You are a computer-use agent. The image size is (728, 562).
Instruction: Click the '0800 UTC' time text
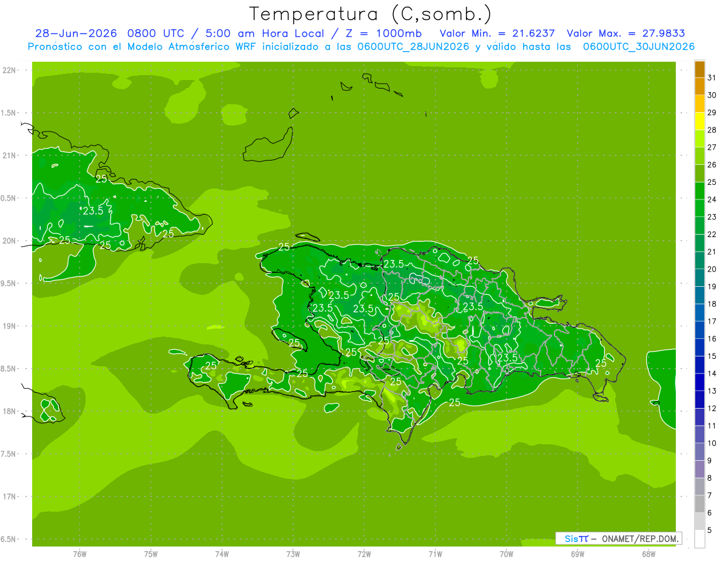click(155, 33)
